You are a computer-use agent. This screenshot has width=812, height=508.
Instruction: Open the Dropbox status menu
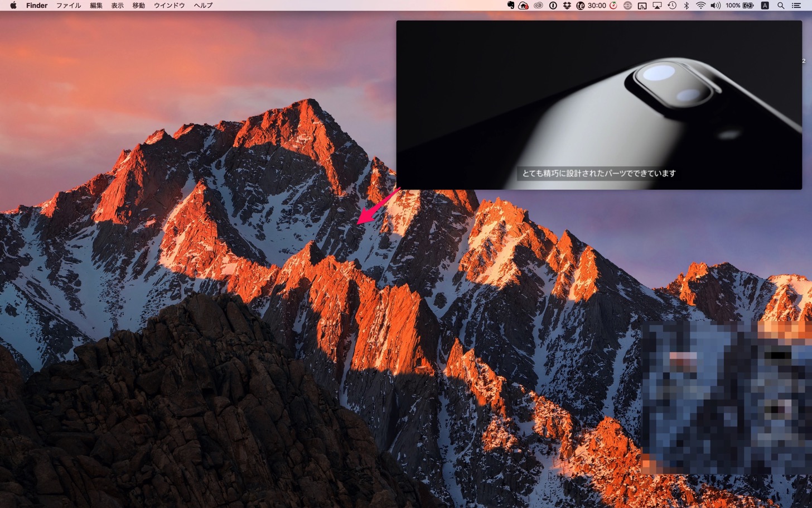pyautogui.click(x=567, y=6)
